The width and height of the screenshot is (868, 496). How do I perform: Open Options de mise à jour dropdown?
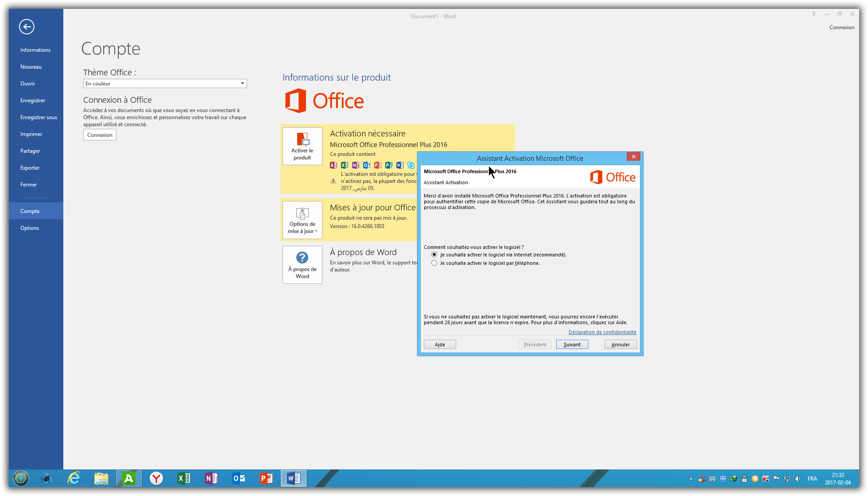coord(302,220)
